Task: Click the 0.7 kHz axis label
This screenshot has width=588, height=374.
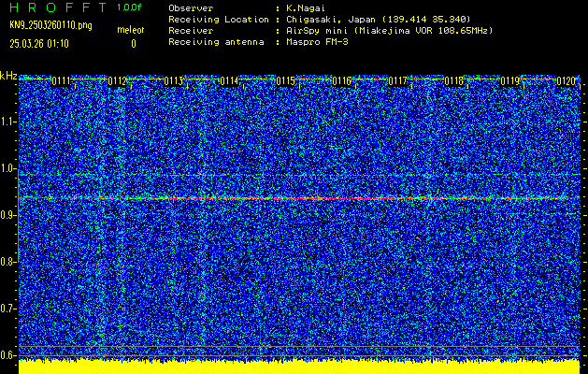Action: [7, 309]
